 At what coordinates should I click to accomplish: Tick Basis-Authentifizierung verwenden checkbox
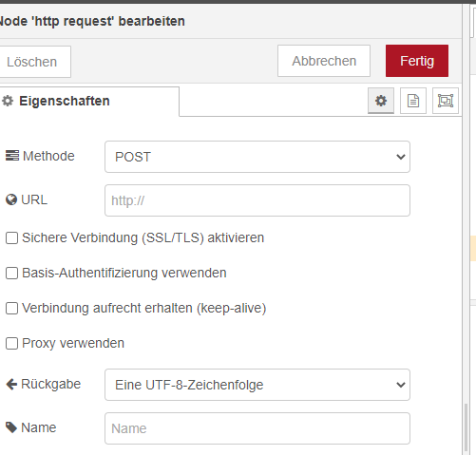tap(11, 274)
